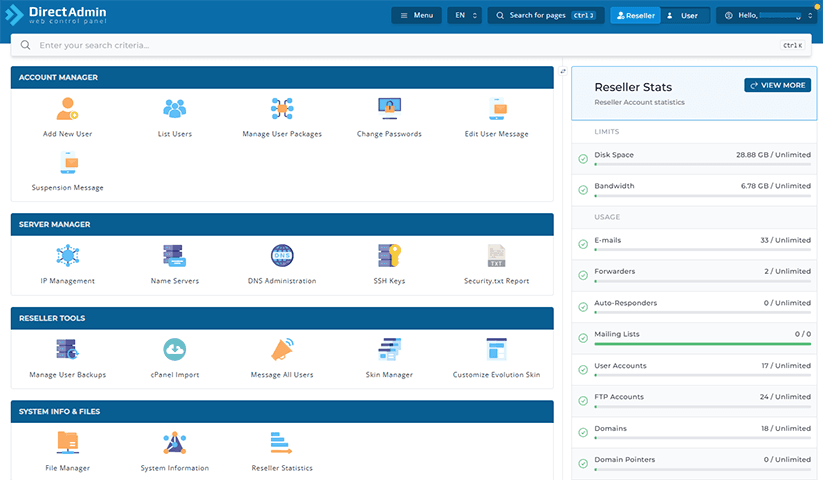Click the Add New User label
This screenshot has height=480, width=823.
[68, 134]
